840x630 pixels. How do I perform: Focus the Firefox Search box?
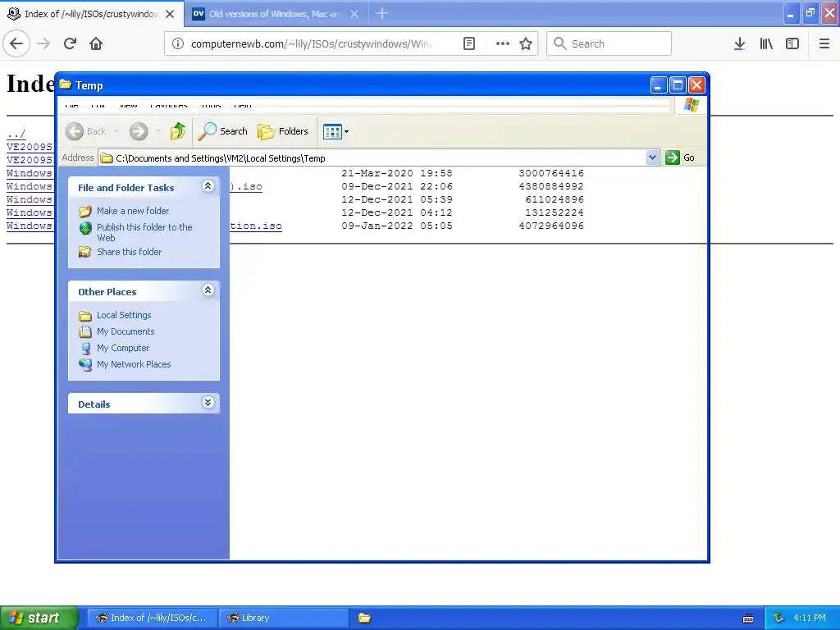[x=609, y=43]
